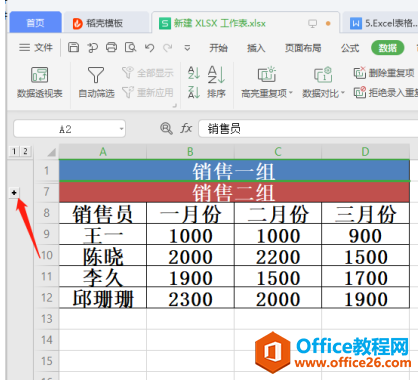Image resolution: width=418 pixels, height=380 pixels.
Task: Click 全部显示 show all
Action: point(148,72)
